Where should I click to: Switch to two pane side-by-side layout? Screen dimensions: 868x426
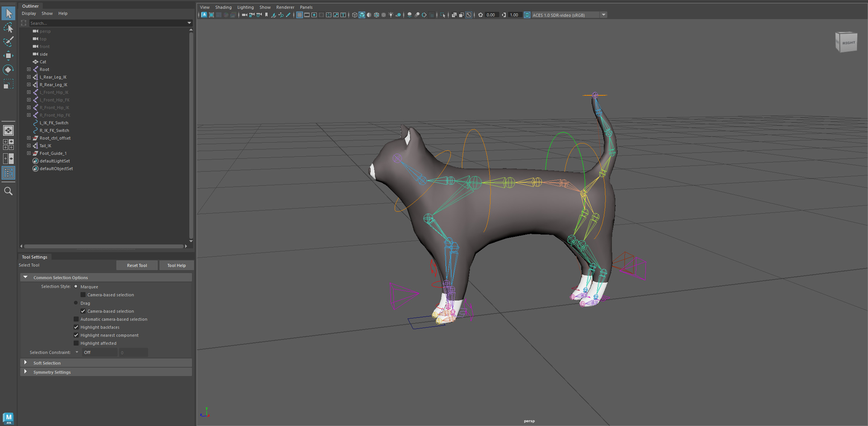click(8, 159)
